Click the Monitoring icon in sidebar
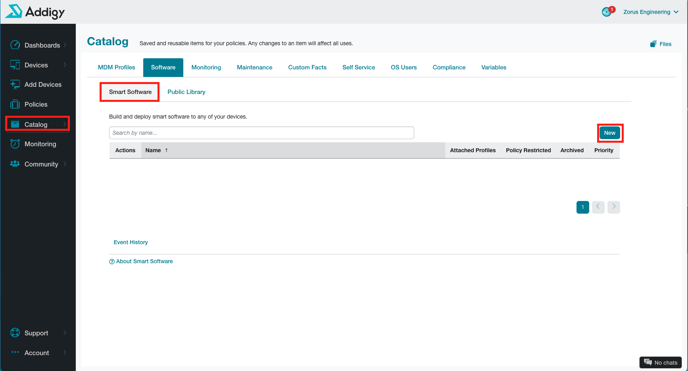This screenshot has height=371, width=688. tap(15, 144)
